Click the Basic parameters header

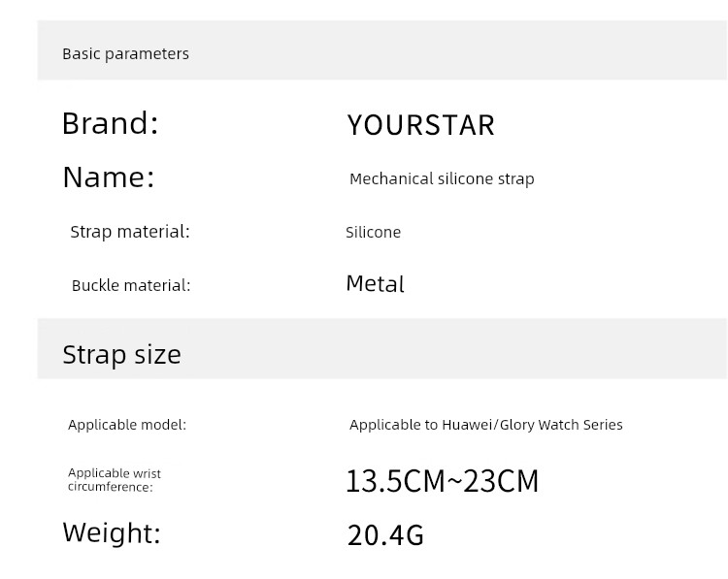(x=125, y=53)
